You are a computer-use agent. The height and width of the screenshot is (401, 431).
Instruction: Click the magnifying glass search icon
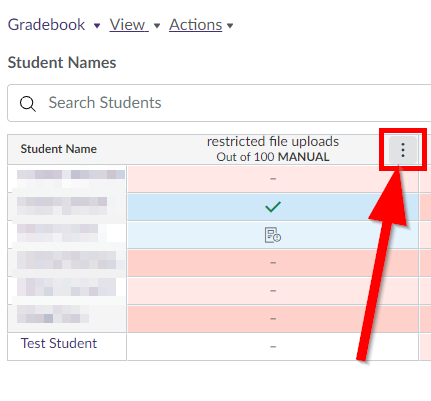[28, 104]
